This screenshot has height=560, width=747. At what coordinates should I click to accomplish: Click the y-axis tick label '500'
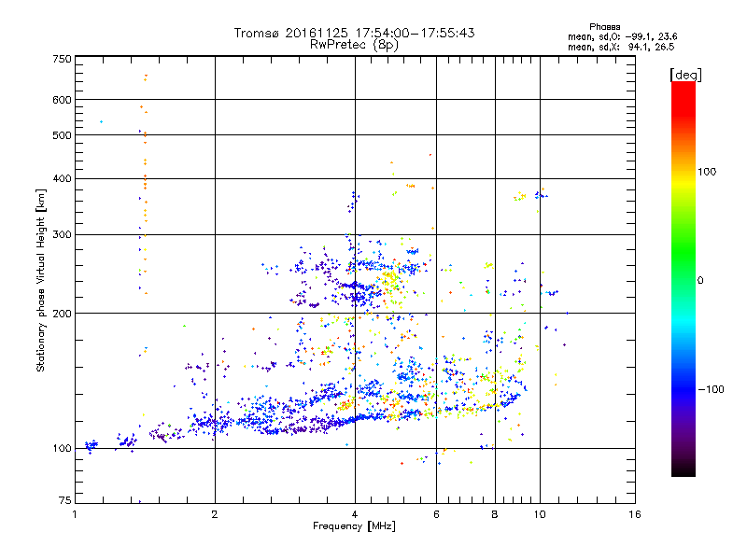[63, 135]
